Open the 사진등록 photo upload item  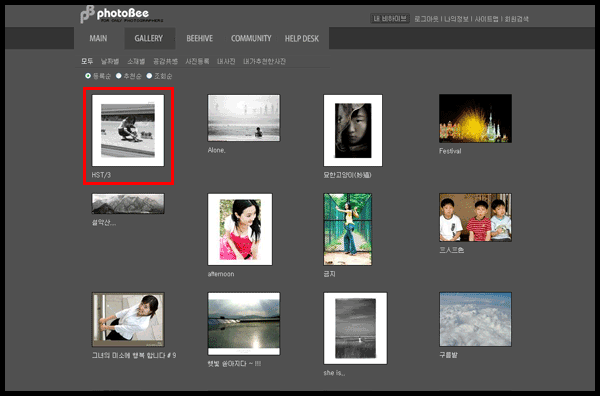[x=197, y=61]
